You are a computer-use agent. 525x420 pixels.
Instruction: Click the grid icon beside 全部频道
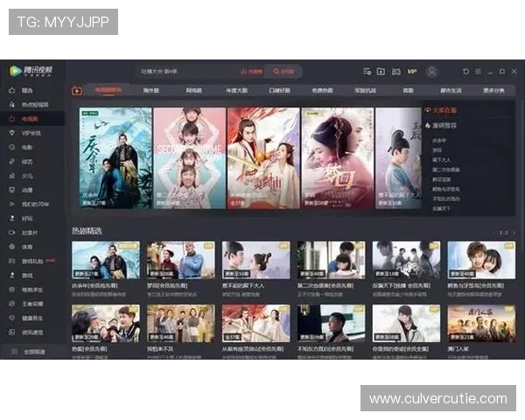pyautogui.click(x=14, y=352)
